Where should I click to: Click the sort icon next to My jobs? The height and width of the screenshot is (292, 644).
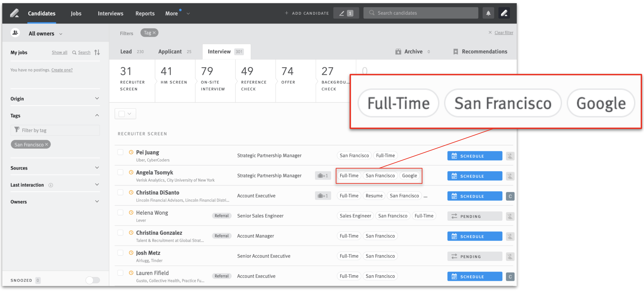[97, 52]
